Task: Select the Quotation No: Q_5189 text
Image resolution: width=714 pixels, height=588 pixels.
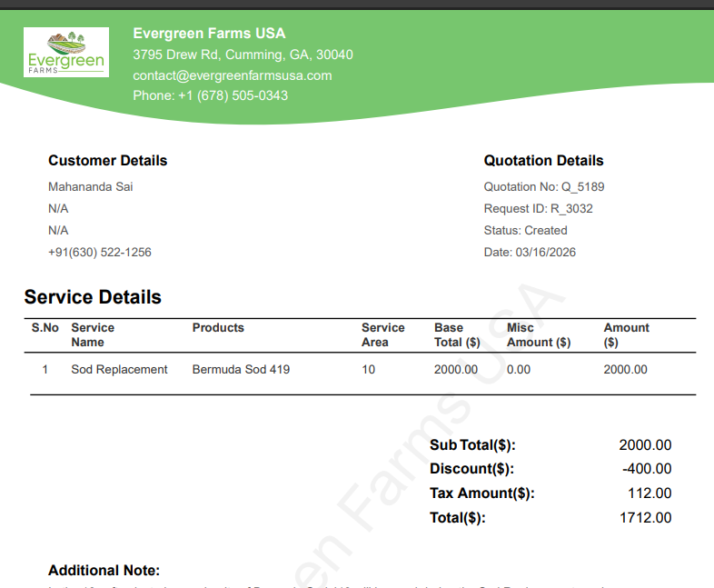Action: (543, 187)
